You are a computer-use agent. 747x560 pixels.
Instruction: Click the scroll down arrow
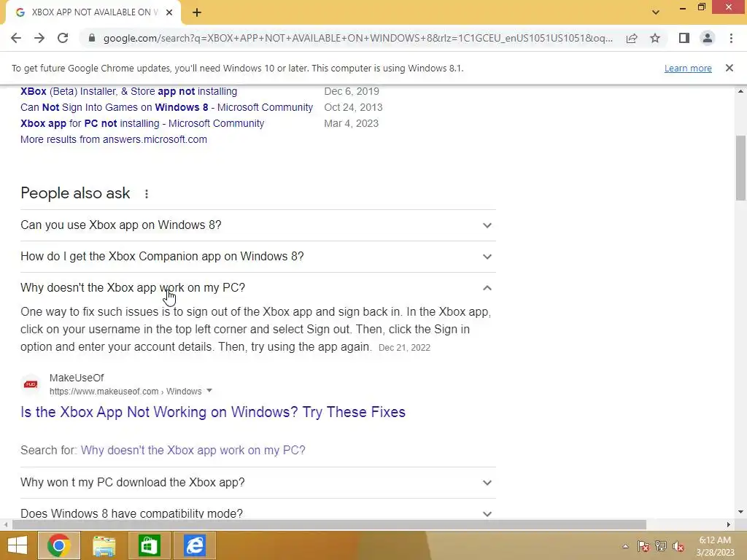coord(741,513)
